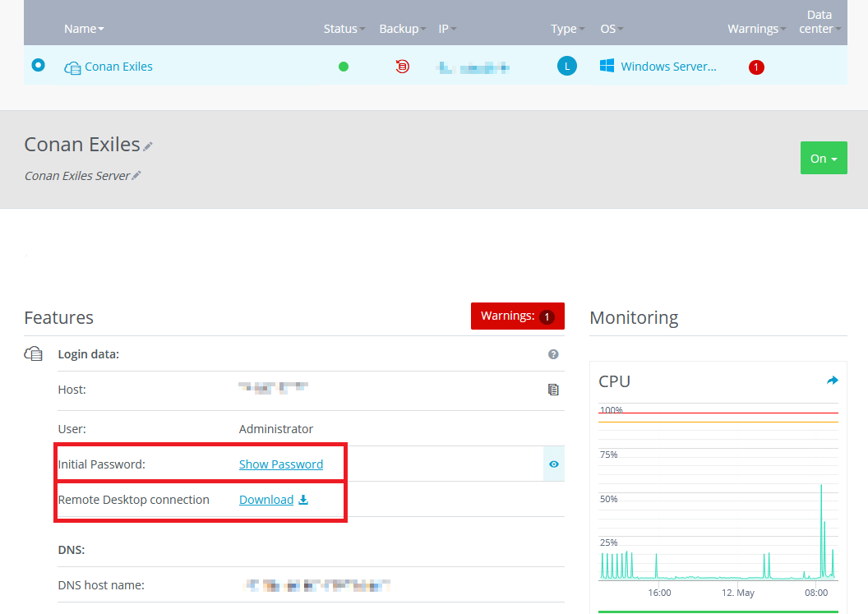Sort server list by Name column

click(84, 29)
